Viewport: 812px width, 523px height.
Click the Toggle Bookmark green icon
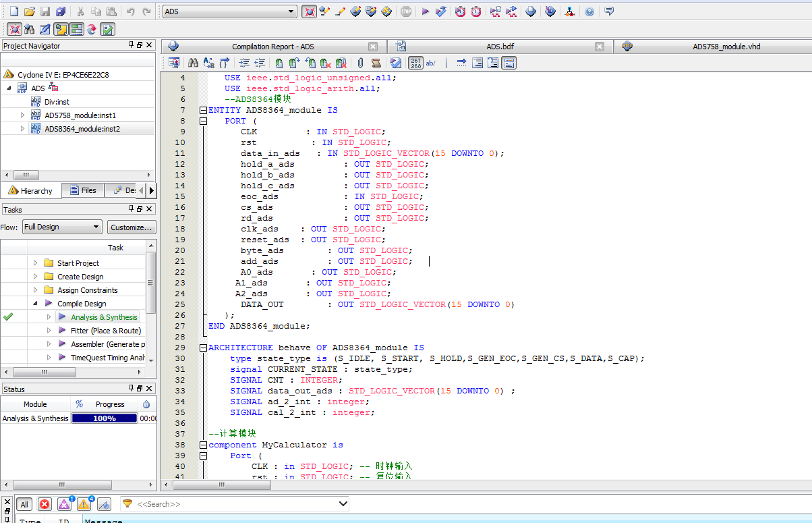point(279,63)
